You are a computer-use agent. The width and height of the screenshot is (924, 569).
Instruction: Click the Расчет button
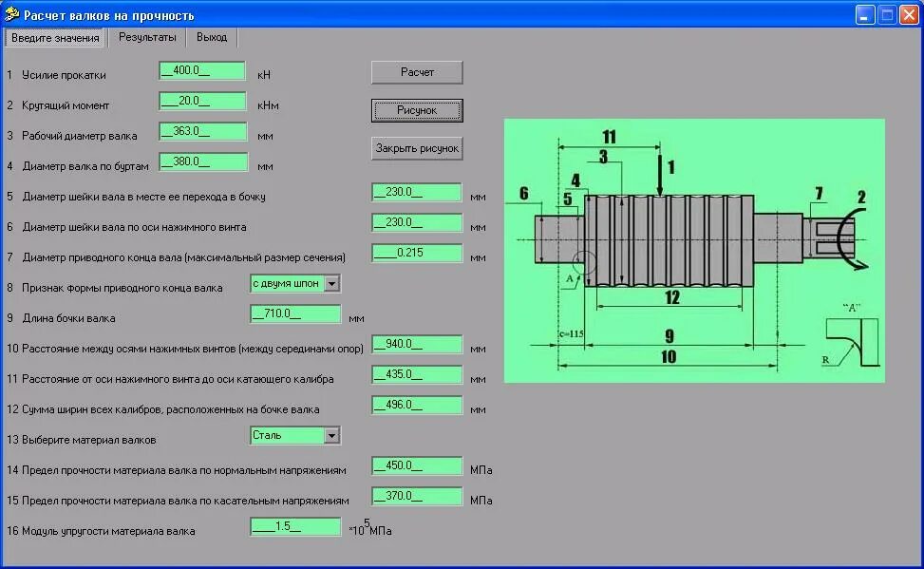click(x=417, y=72)
